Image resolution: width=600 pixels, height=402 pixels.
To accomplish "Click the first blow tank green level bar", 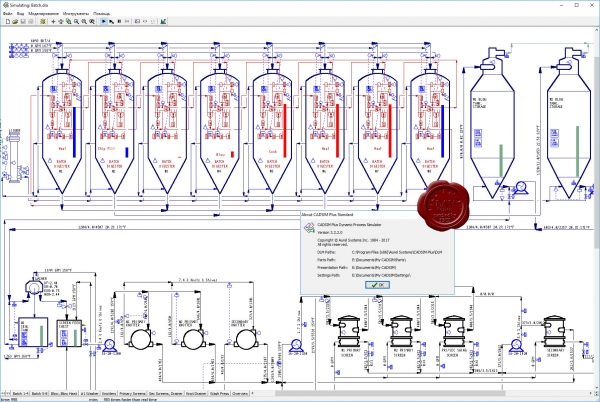I will coord(501,161).
